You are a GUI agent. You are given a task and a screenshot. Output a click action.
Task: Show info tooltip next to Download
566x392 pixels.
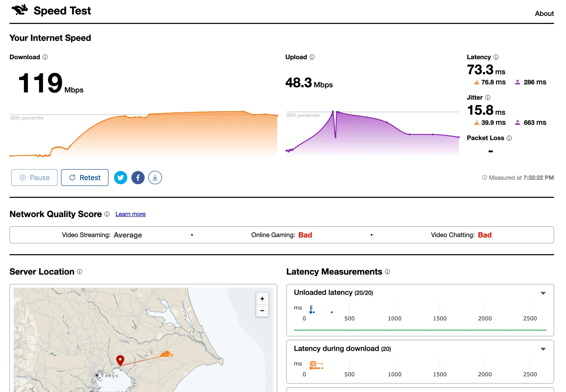coord(45,57)
